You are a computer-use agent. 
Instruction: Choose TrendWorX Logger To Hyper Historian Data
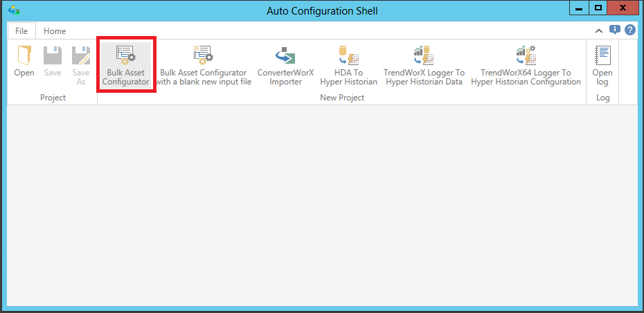point(424,66)
